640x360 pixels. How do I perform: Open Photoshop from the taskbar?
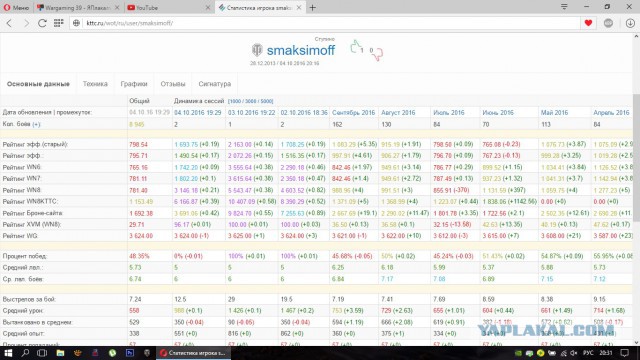[130, 353]
